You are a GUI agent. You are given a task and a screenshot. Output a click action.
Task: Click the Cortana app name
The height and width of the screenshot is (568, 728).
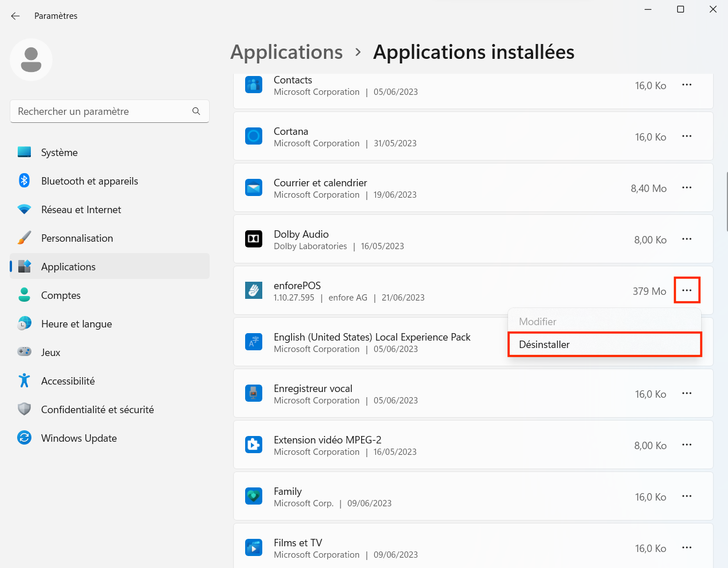point(291,131)
